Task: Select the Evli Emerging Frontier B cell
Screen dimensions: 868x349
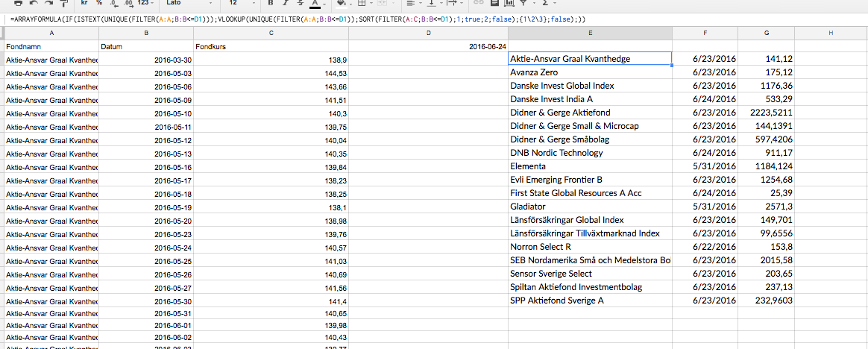Action: [x=590, y=180]
